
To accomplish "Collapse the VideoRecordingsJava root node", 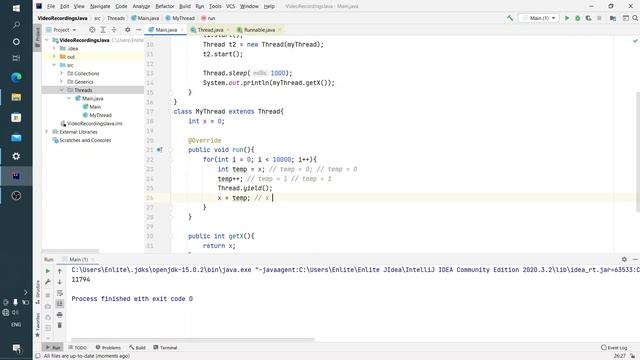I will [47, 40].
